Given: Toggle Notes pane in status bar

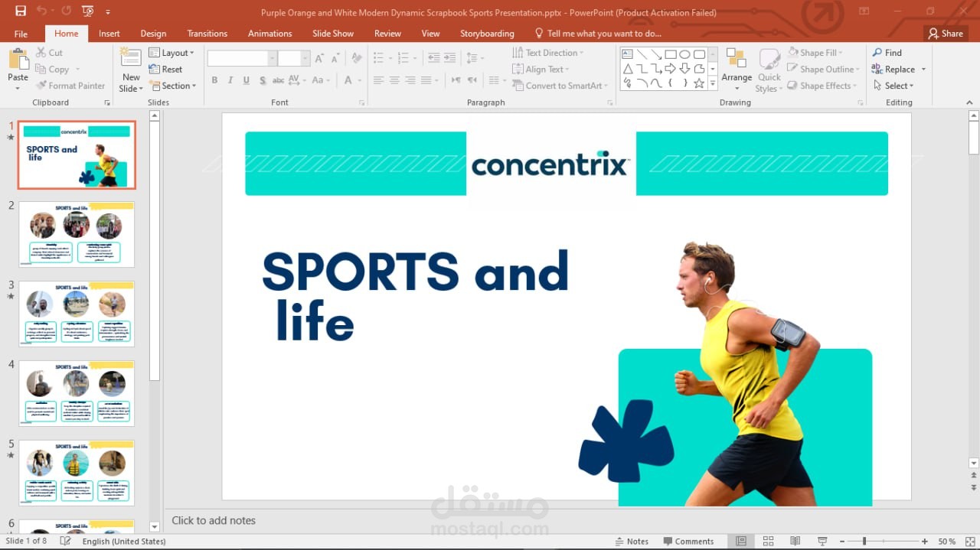Looking at the screenshot, I should (632, 542).
